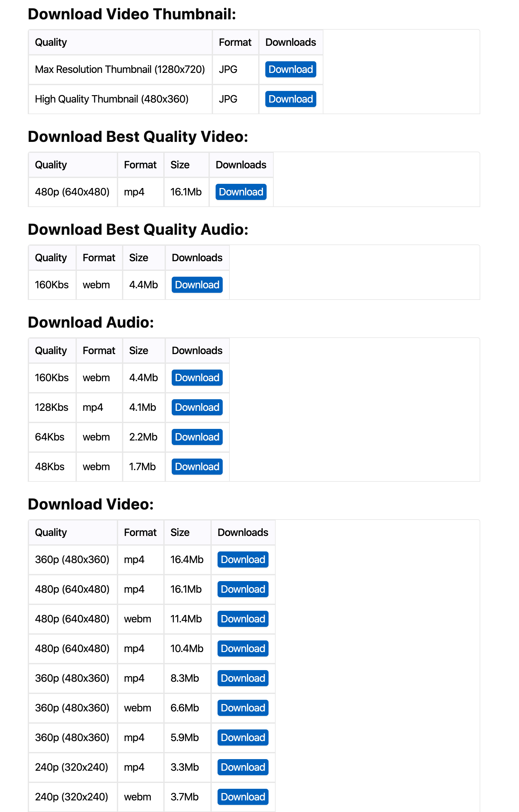Select the 'Download Best Quality Audio:' heading

coord(138,230)
